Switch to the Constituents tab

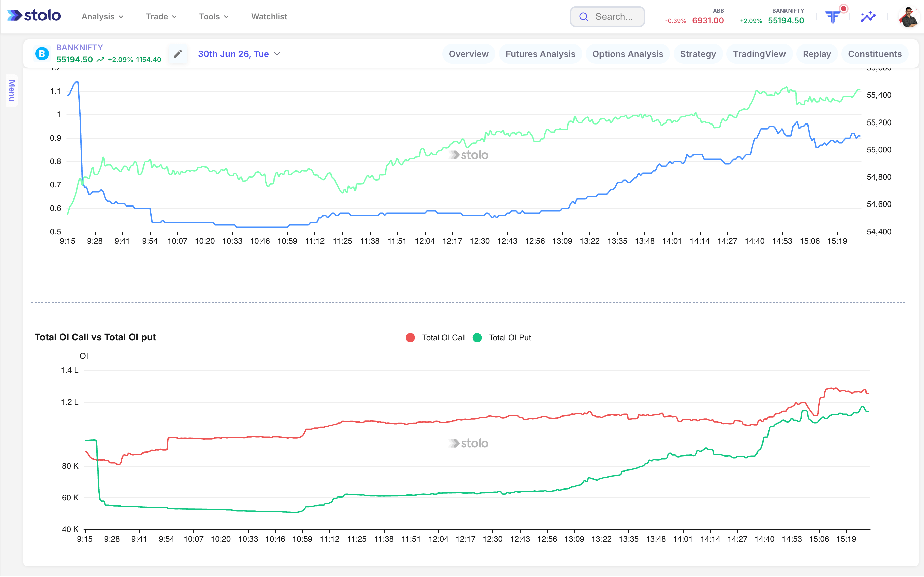874,54
